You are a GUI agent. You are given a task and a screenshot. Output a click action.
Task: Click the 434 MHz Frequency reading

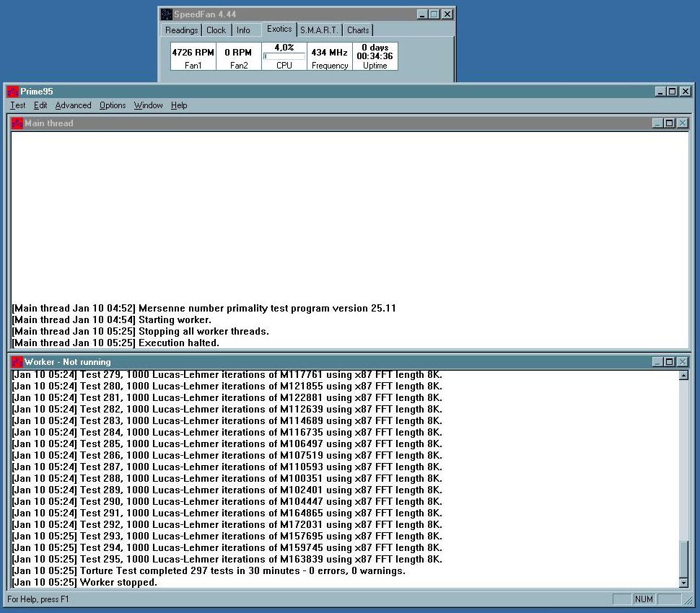tap(330, 56)
